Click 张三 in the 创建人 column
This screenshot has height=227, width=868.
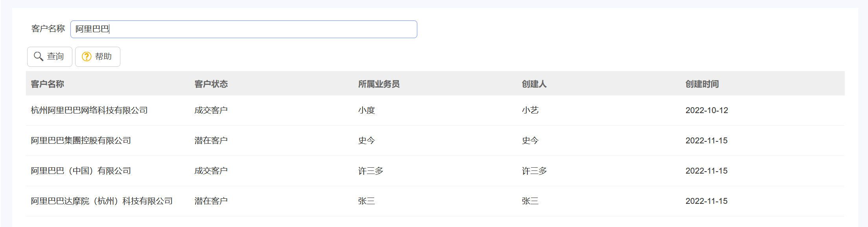pyautogui.click(x=530, y=201)
